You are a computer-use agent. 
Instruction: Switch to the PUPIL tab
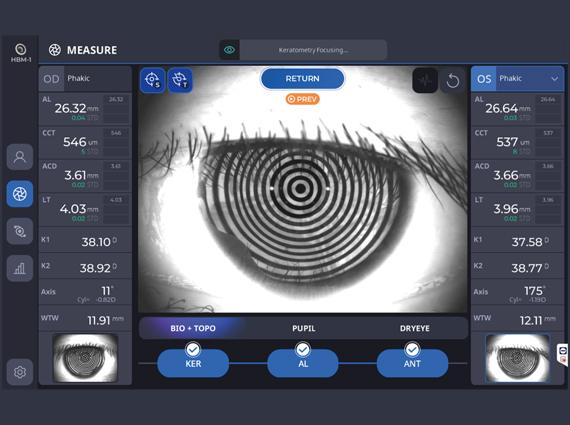point(304,328)
